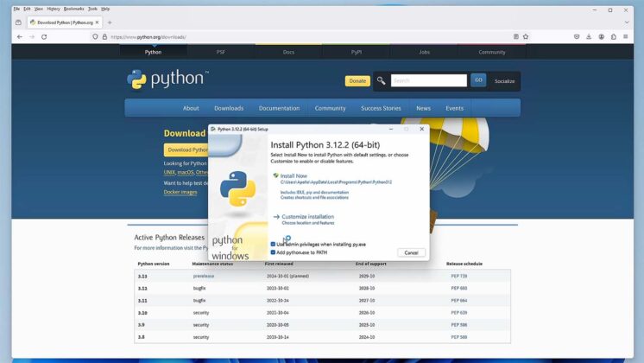Toggle Use admin privileges when installing py.exe
644x363 pixels.
click(273, 245)
